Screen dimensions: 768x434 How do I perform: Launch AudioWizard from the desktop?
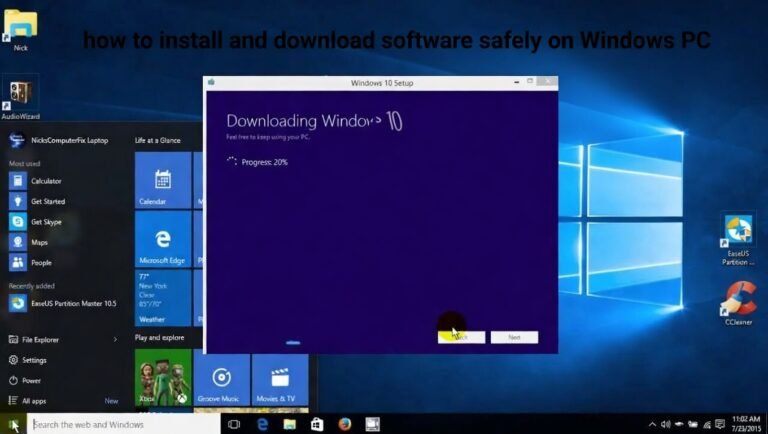[20, 97]
